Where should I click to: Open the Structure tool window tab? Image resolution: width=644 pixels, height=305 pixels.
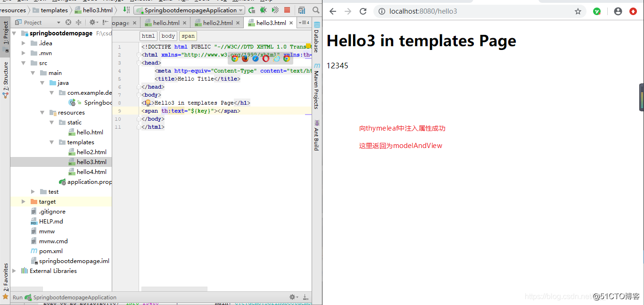tap(6, 79)
